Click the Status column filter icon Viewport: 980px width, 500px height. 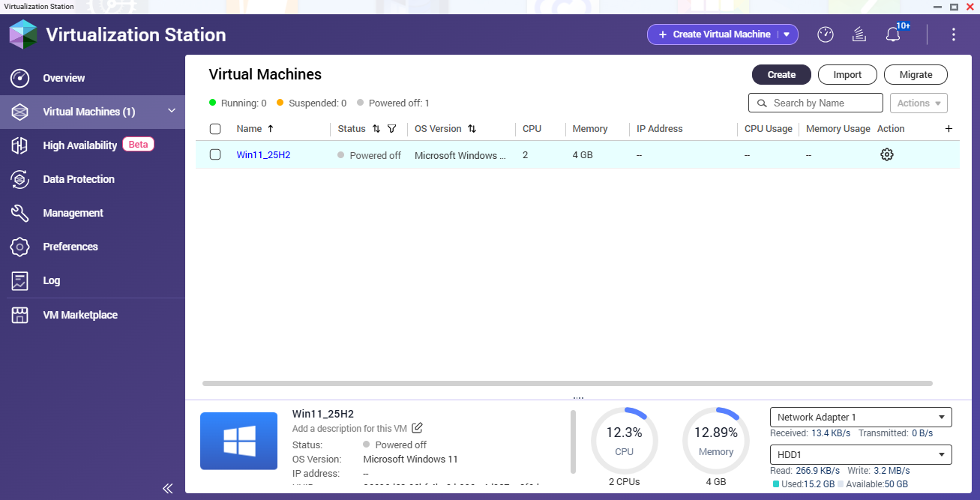coord(391,129)
